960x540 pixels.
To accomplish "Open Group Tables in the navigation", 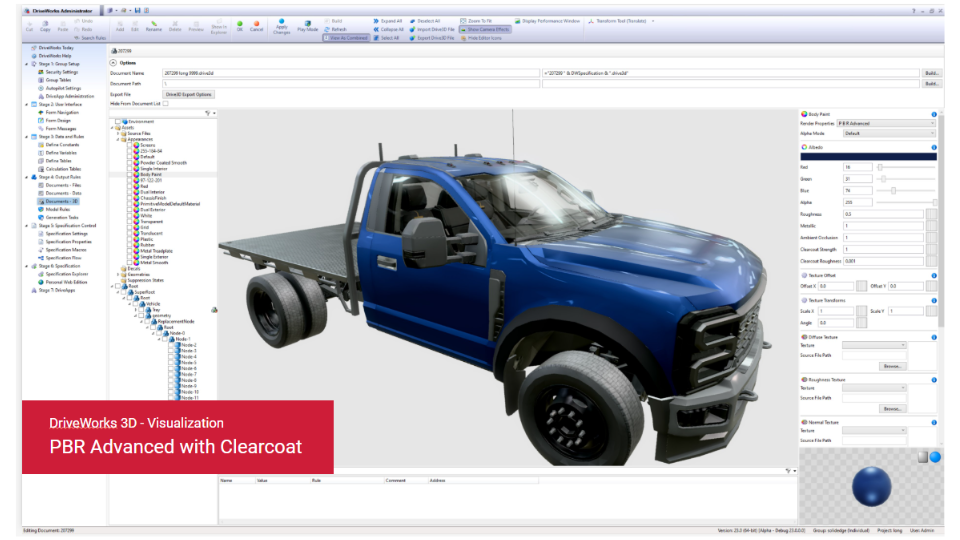I will point(55,80).
